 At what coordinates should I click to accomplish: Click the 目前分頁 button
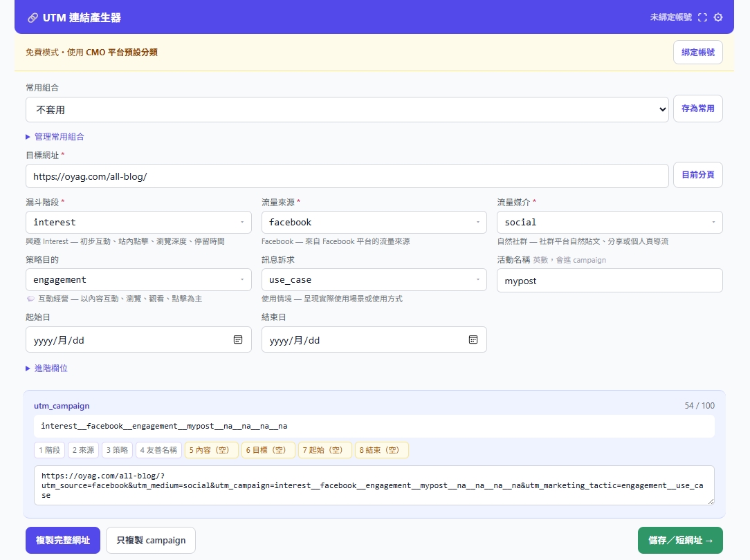click(698, 175)
